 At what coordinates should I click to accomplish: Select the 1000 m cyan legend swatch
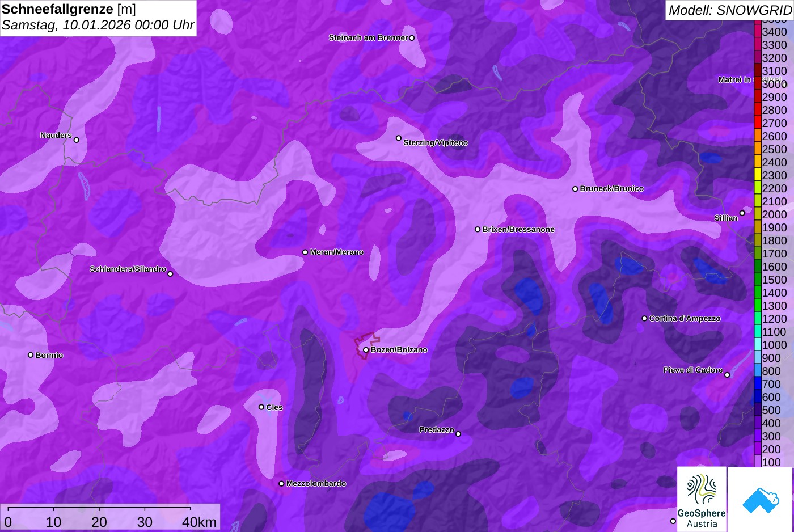(x=757, y=345)
